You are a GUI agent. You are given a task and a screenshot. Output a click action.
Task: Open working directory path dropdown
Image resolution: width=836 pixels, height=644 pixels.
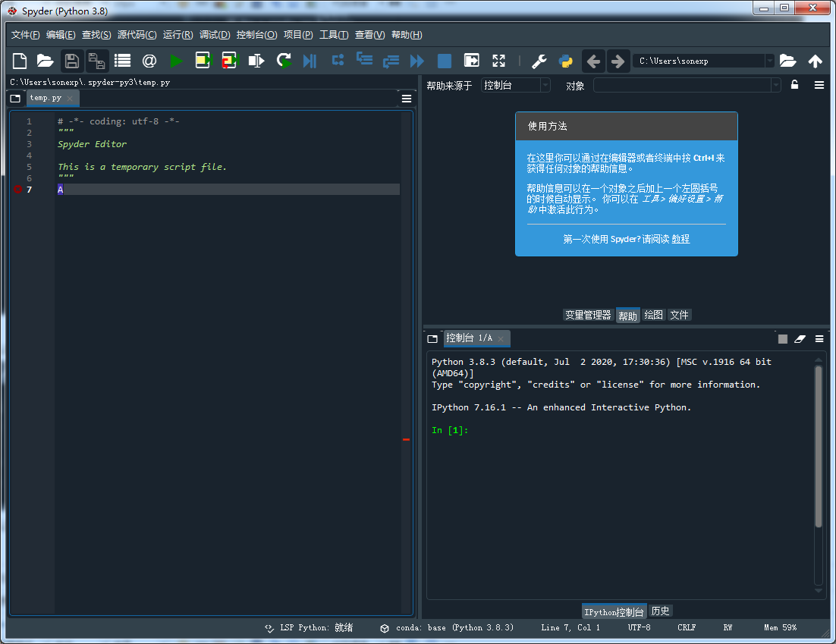point(769,61)
